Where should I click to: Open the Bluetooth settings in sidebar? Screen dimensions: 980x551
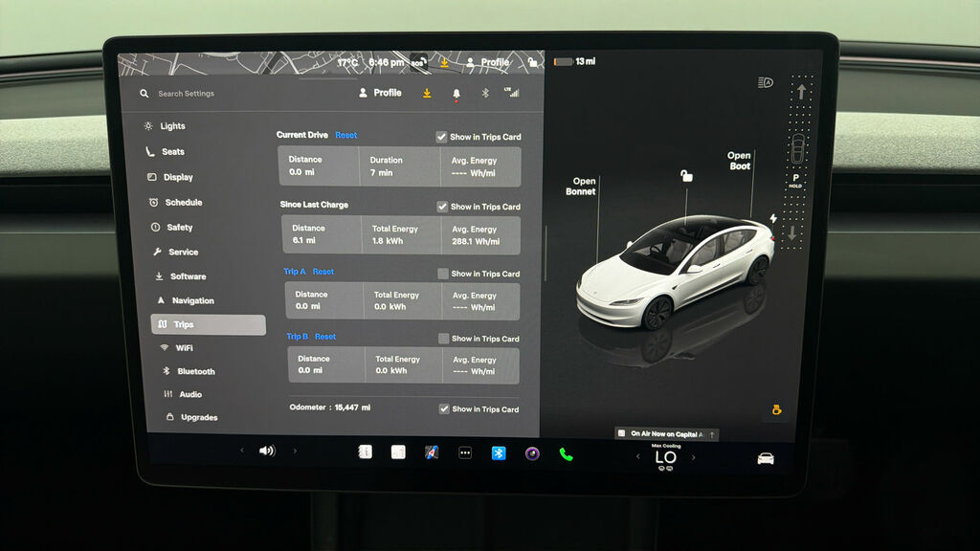coord(189,371)
